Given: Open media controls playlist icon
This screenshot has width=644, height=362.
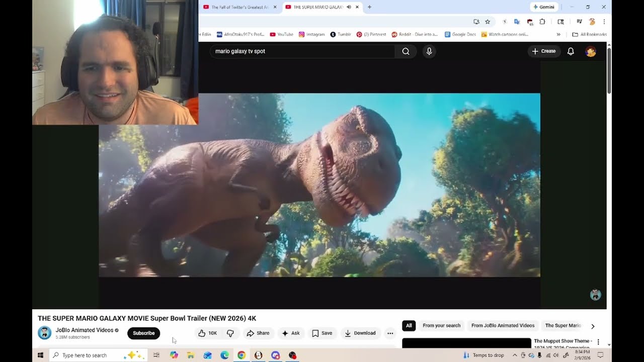Looking at the screenshot, I should [x=579, y=22].
